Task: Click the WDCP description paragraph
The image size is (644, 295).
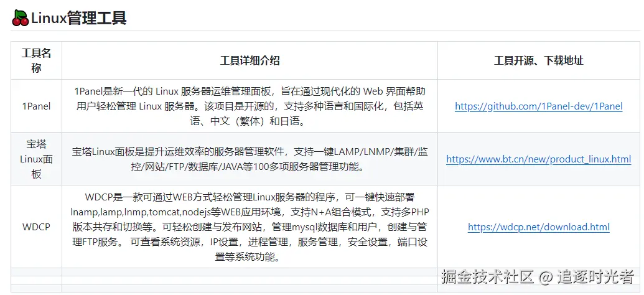Action: [250, 227]
